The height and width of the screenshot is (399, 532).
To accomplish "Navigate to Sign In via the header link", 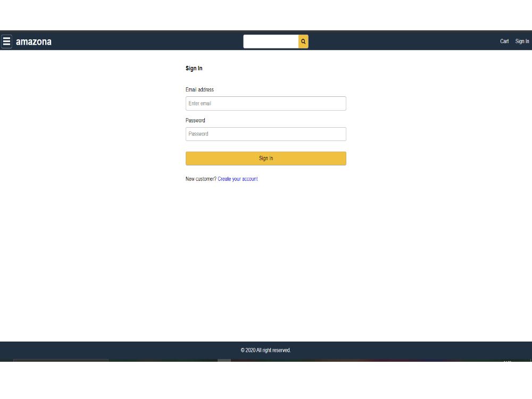I will coord(522,41).
